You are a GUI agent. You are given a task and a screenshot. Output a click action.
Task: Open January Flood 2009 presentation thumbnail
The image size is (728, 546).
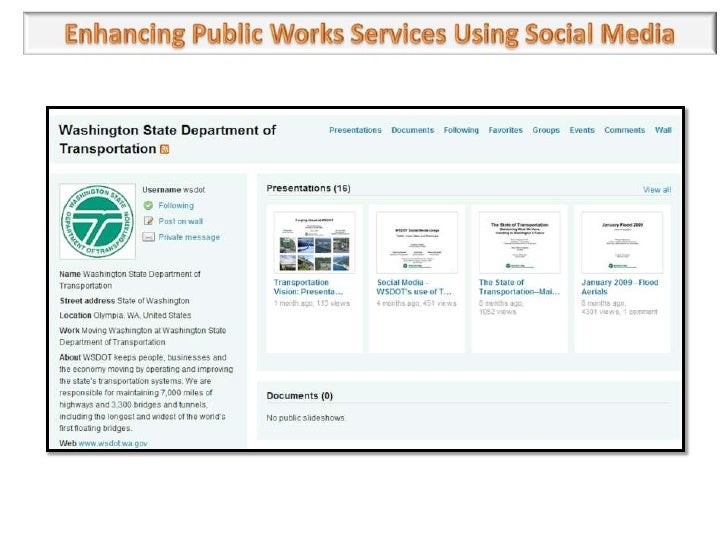[x=622, y=242]
